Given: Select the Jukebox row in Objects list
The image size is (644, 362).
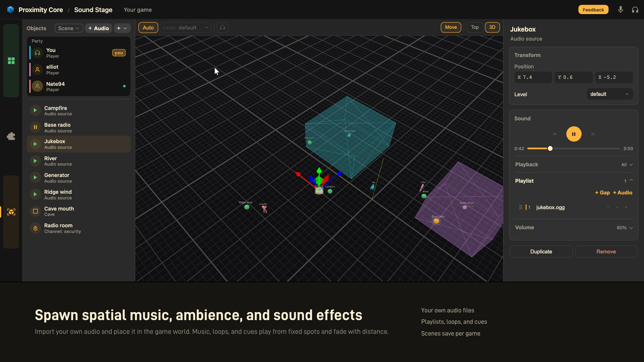Looking at the screenshot, I should click(x=78, y=144).
